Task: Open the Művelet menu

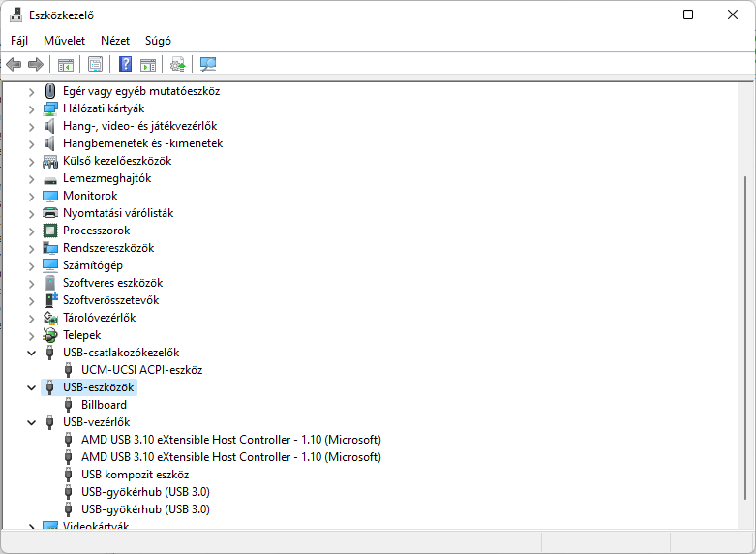Action: 64,41
